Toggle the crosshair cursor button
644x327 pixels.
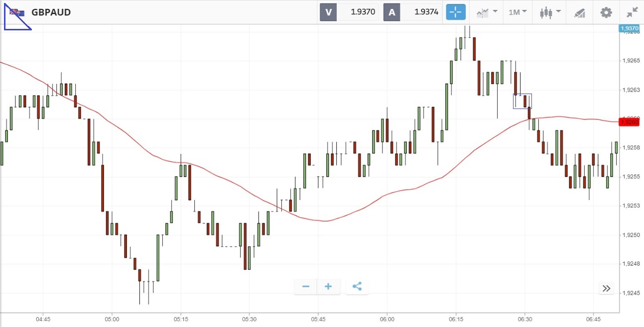456,12
